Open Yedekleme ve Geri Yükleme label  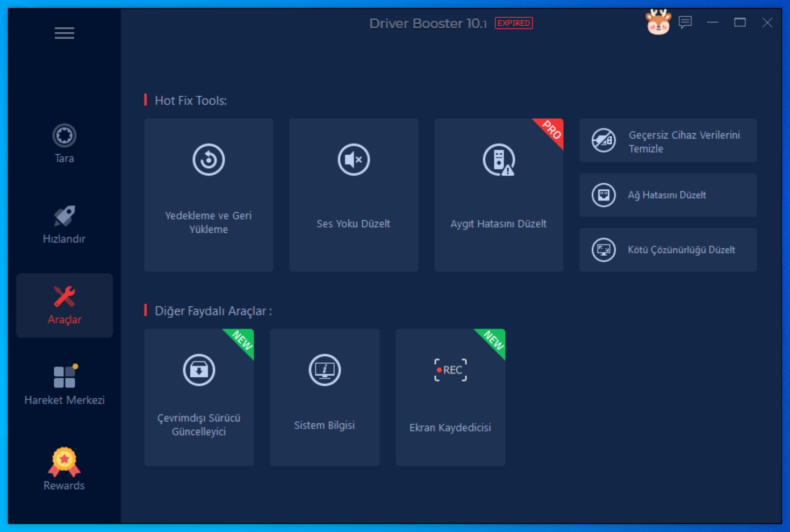[209, 222]
